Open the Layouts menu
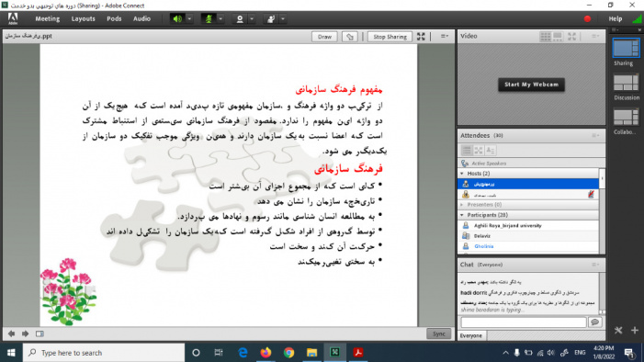644x362 pixels. pyautogui.click(x=83, y=19)
